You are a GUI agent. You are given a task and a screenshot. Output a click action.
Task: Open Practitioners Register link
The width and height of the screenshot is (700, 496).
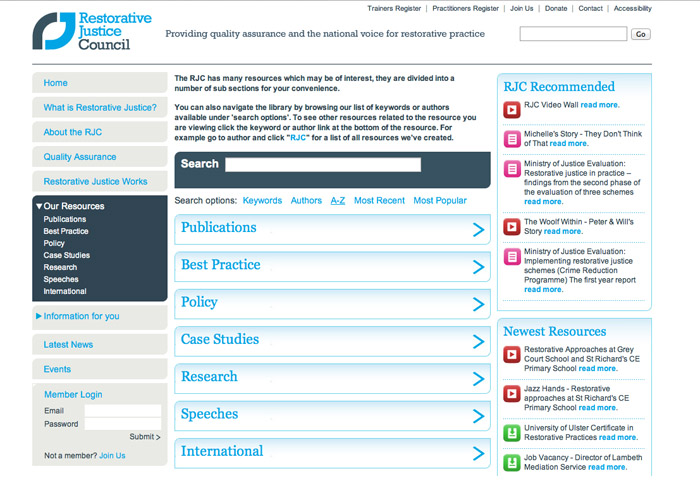point(465,8)
